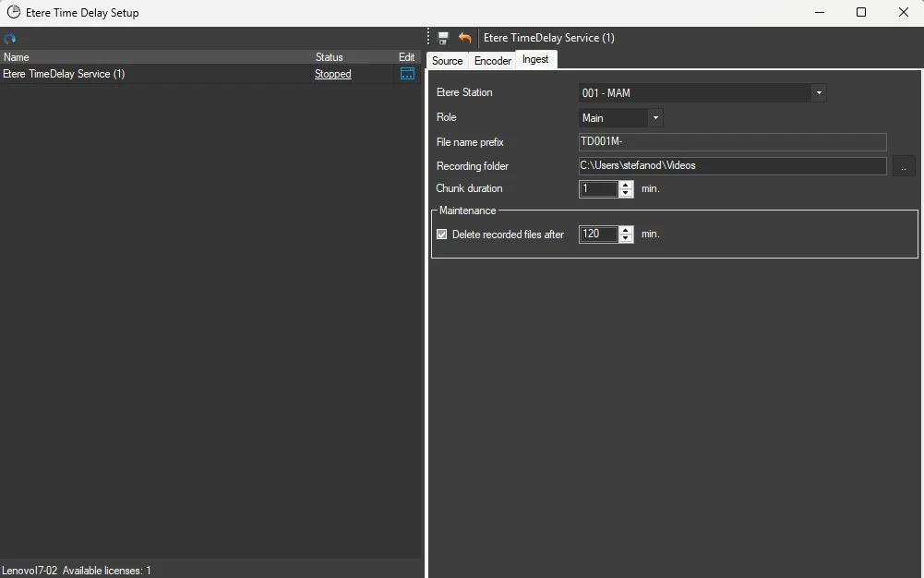Image resolution: width=924 pixels, height=578 pixels.
Task: Click the Etere clock icon in title bar
Action: tap(14, 13)
